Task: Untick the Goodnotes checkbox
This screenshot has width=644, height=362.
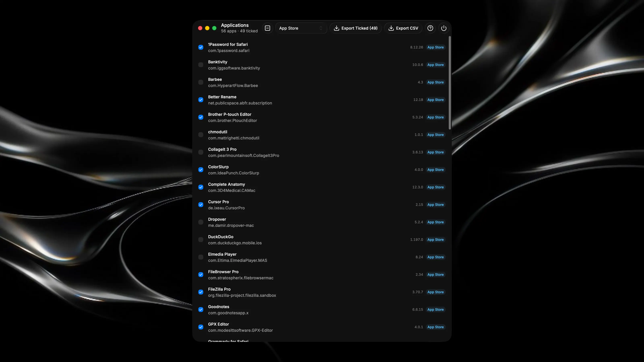Action: pyautogui.click(x=201, y=310)
